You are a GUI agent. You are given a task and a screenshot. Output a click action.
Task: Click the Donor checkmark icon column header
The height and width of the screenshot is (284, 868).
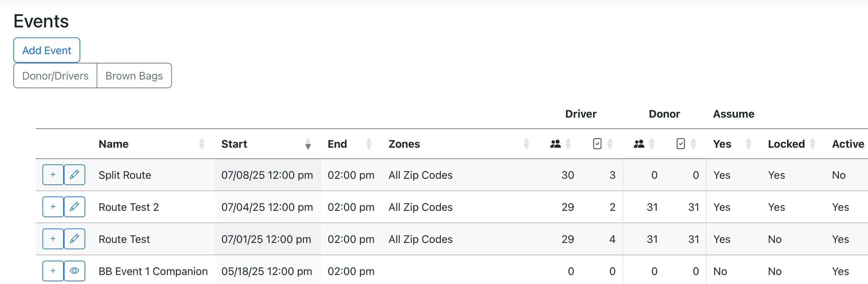click(x=680, y=144)
